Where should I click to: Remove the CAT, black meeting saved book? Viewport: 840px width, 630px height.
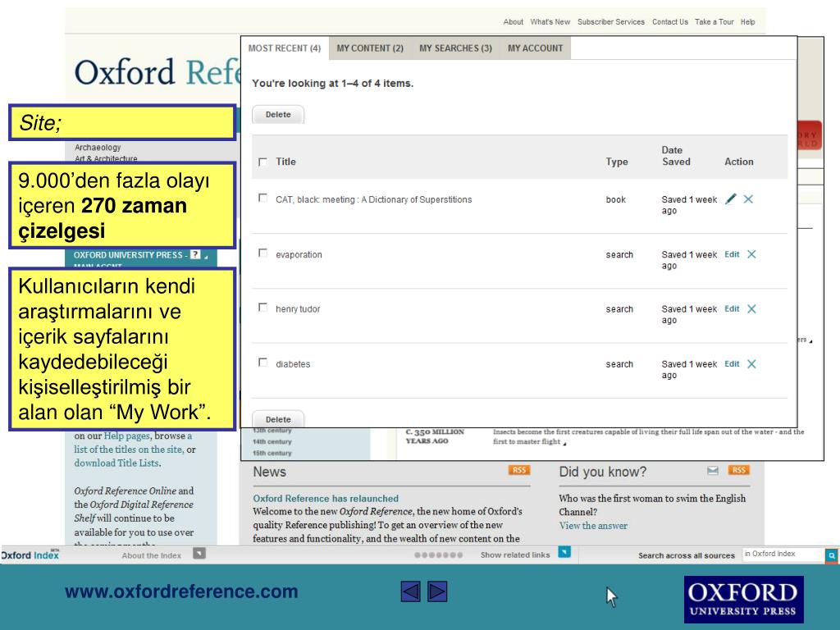click(748, 199)
